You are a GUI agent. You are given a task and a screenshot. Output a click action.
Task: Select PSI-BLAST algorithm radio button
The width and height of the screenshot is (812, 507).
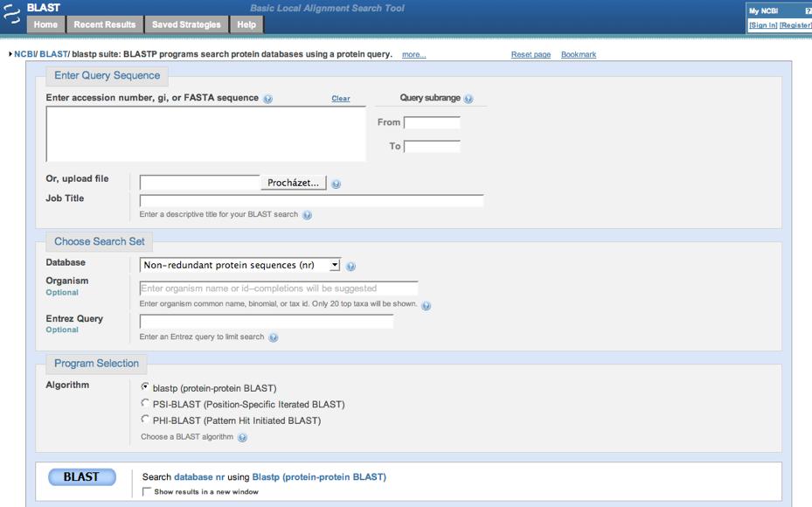tap(145, 403)
